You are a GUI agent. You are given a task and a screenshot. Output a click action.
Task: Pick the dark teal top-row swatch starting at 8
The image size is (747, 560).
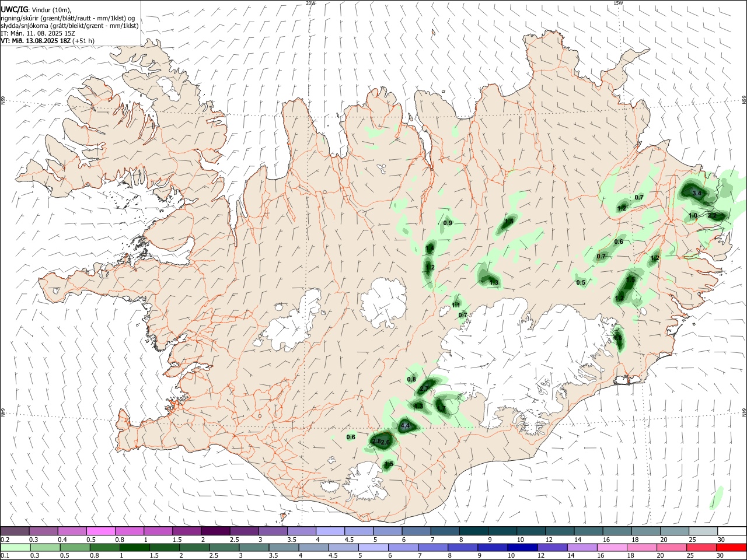(x=474, y=531)
